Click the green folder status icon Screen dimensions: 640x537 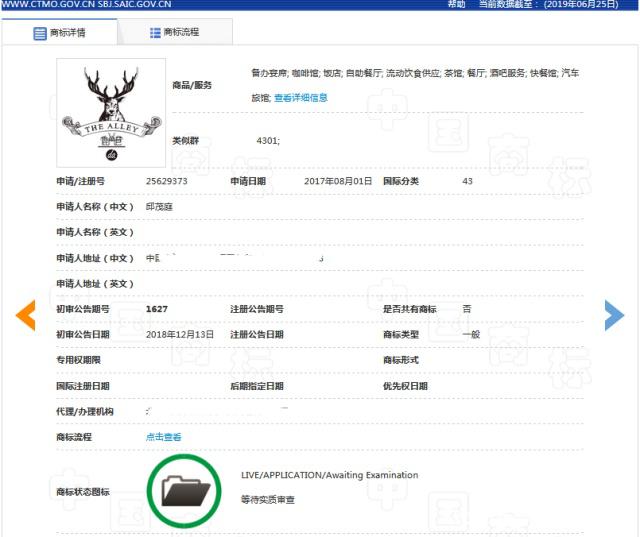(184, 491)
